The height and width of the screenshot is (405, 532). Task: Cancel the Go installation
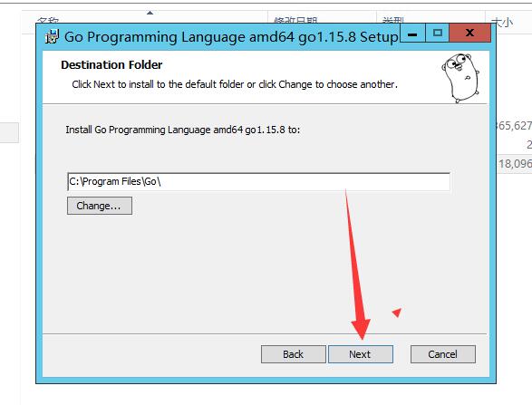443,354
